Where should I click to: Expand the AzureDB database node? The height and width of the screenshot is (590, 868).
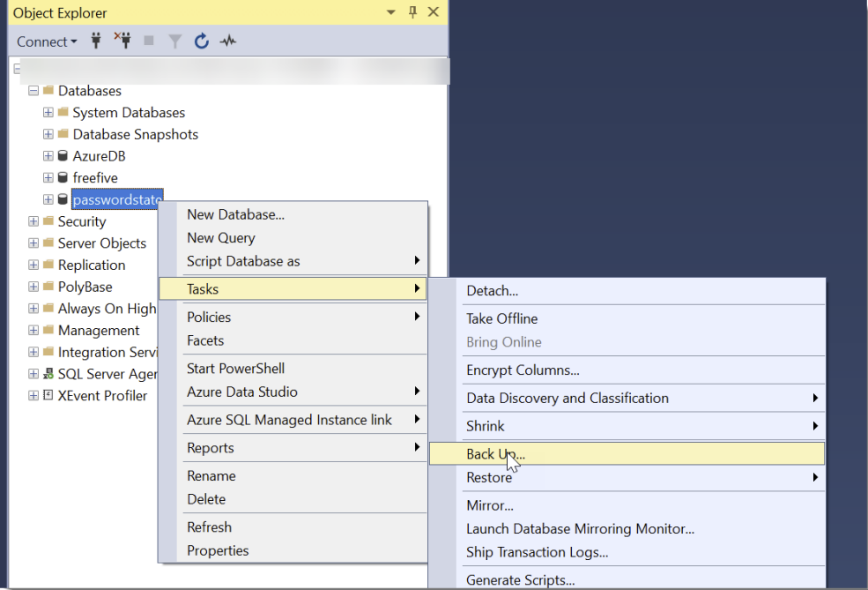48,156
